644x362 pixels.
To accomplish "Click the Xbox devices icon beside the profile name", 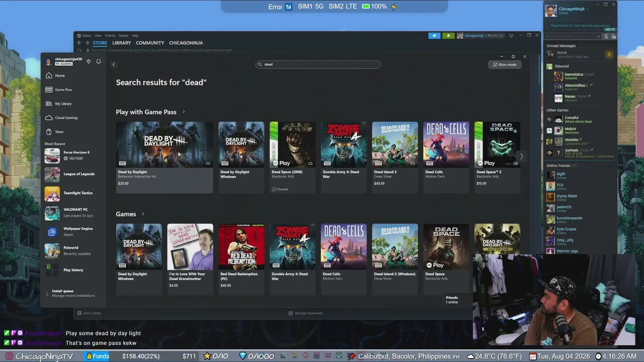I will coord(89,61).
